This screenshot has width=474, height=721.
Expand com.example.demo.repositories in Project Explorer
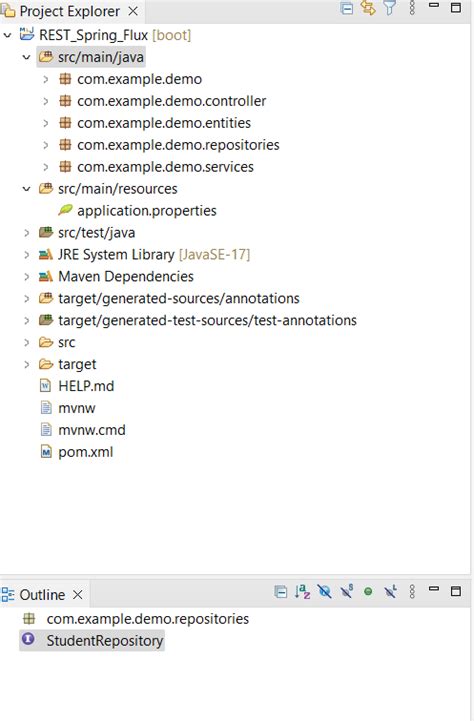coord(46,145)
